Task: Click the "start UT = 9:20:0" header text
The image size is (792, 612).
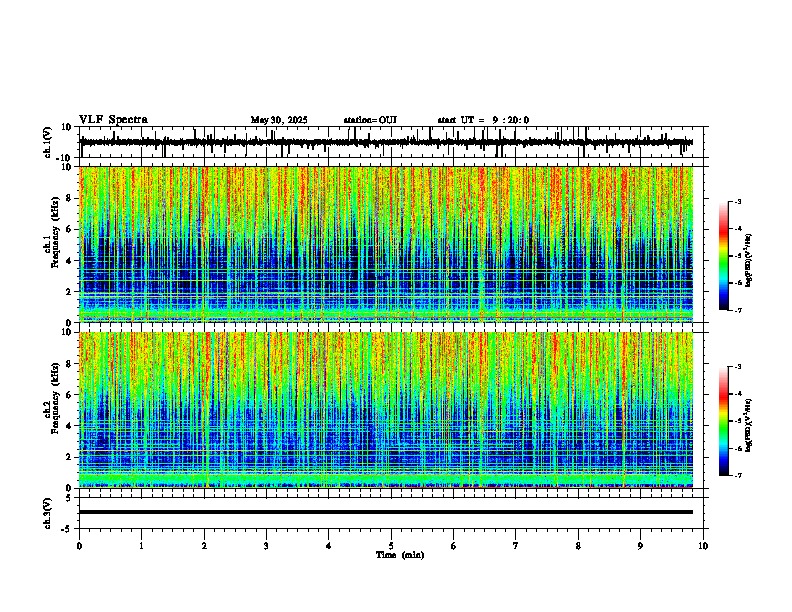Action: point(483,120)
